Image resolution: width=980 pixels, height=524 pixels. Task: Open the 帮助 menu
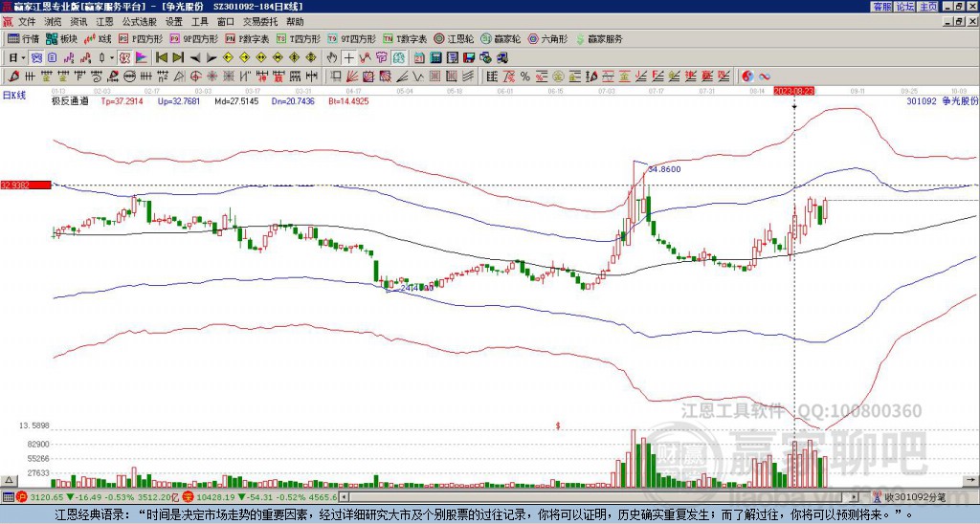point(295,22)
